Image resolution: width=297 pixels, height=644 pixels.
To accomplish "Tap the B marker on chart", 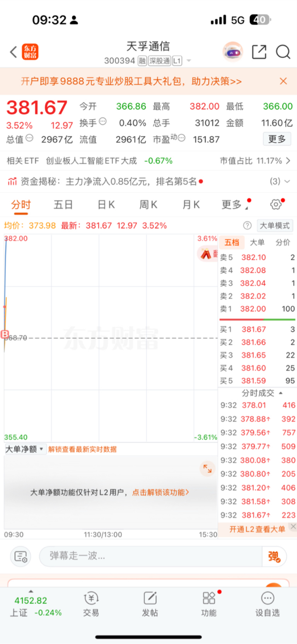I will point(5,334).
